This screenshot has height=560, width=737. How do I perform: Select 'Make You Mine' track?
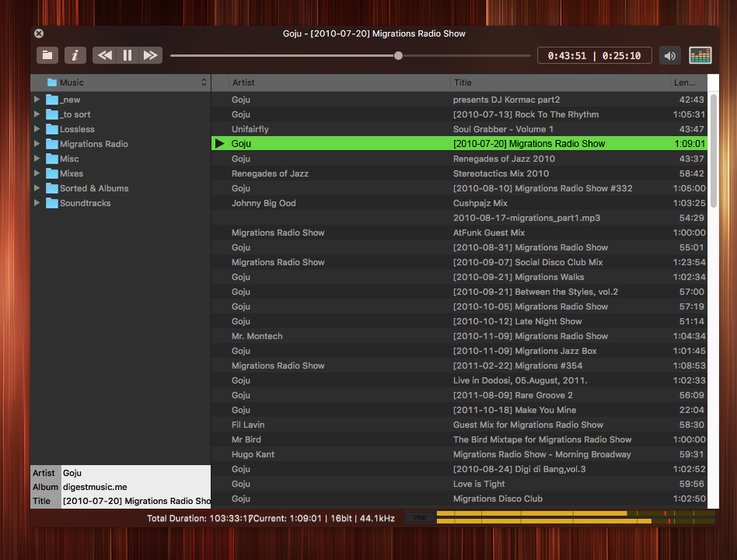click(459, 410)
